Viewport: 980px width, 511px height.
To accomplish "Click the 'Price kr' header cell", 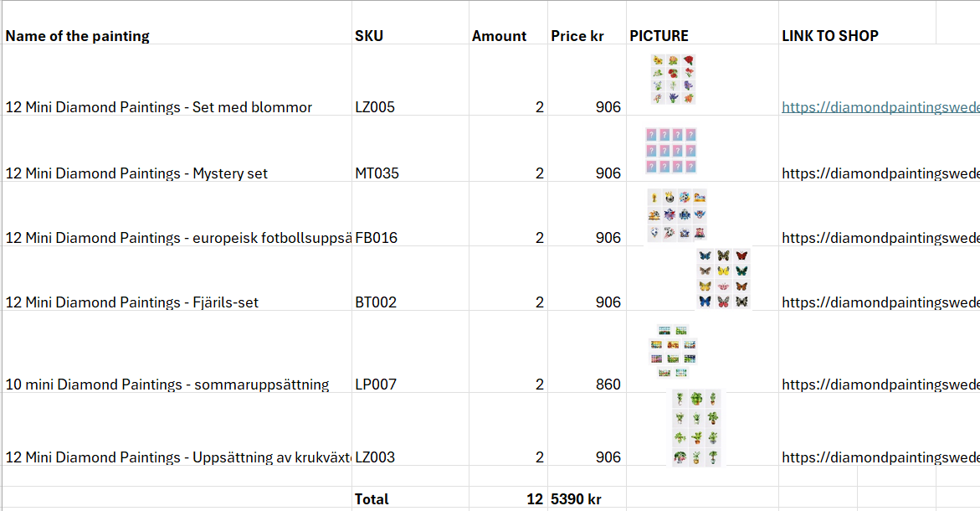I will coord(577,36).
